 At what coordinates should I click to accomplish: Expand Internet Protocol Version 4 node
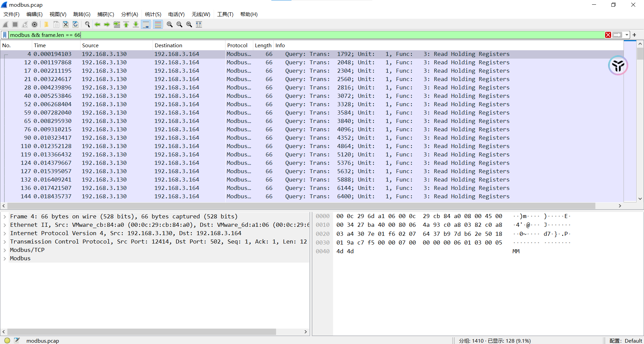point(5,233)
